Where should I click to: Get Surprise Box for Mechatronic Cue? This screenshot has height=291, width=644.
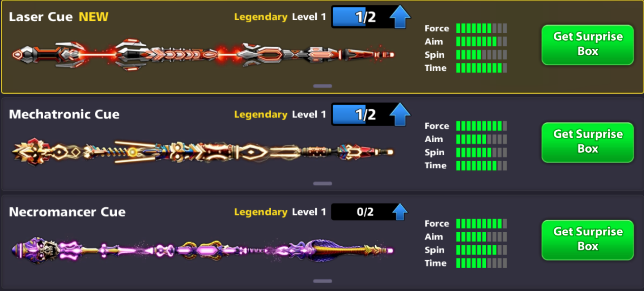tap(588, 142)
